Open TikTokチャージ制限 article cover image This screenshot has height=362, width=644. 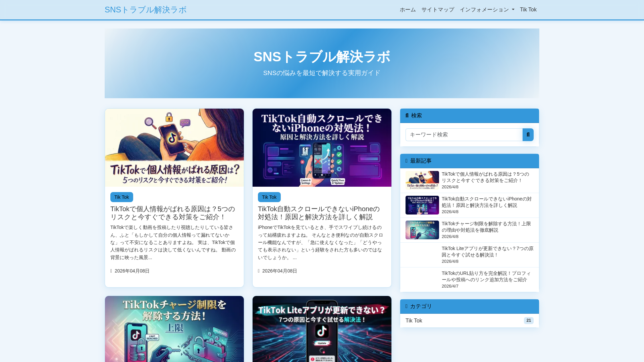pos(174,329)
